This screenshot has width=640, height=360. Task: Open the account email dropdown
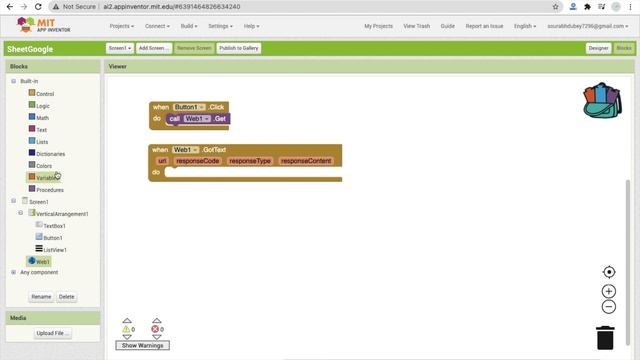coord(588,26)
